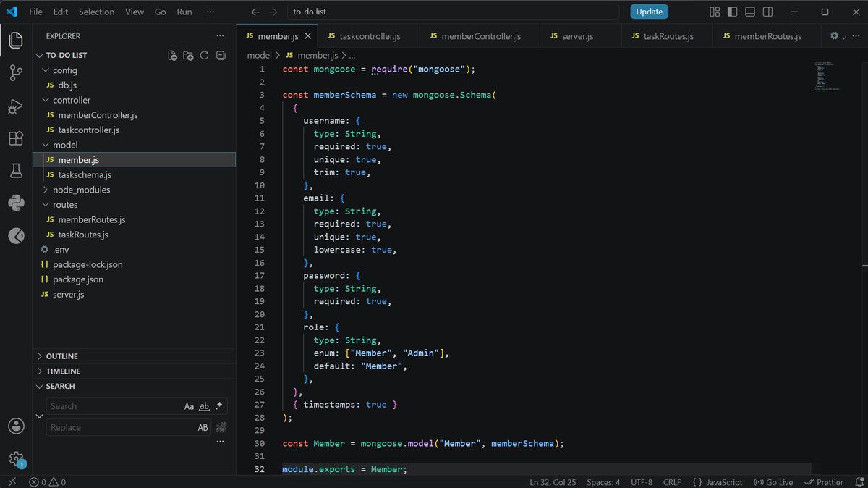This screenshot has width=868, height=488.
Task: Toggle Match Case in search box
Action: [x=189, y=406]
